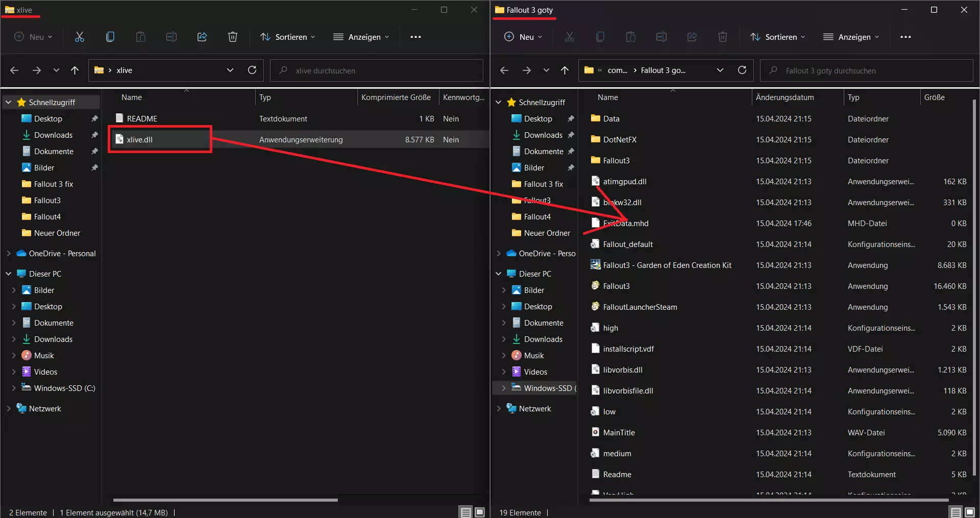This screenshot has height=518, width=980.
Task: Switch Fallout 3 goty window to details view icon
Action: click(x=955, y=512)
